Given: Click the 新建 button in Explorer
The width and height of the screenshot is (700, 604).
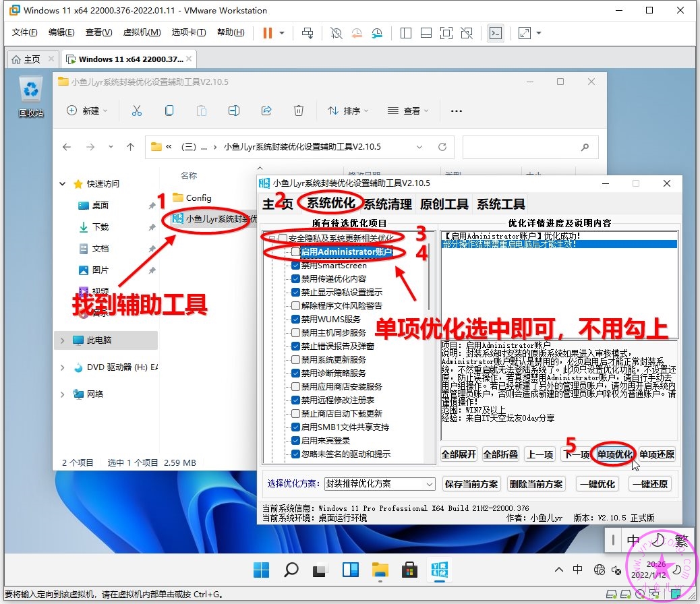Looking at the screenshot, I should pos(87,111).
